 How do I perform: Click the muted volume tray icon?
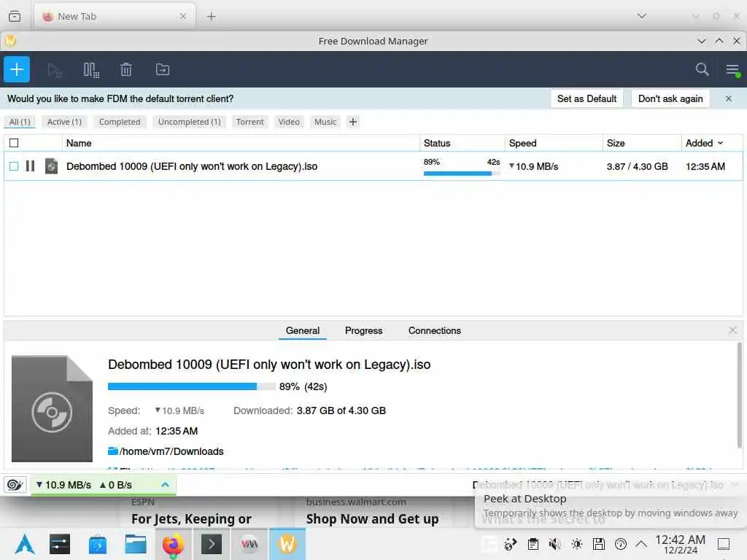554,544
